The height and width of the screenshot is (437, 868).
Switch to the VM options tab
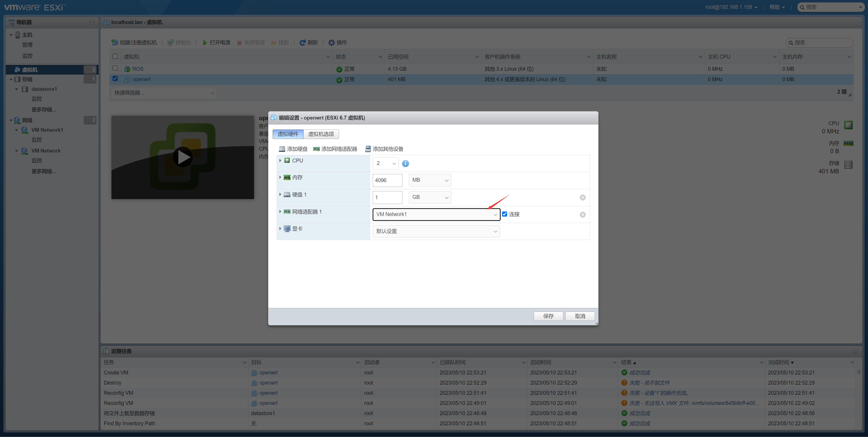point(321,134)
